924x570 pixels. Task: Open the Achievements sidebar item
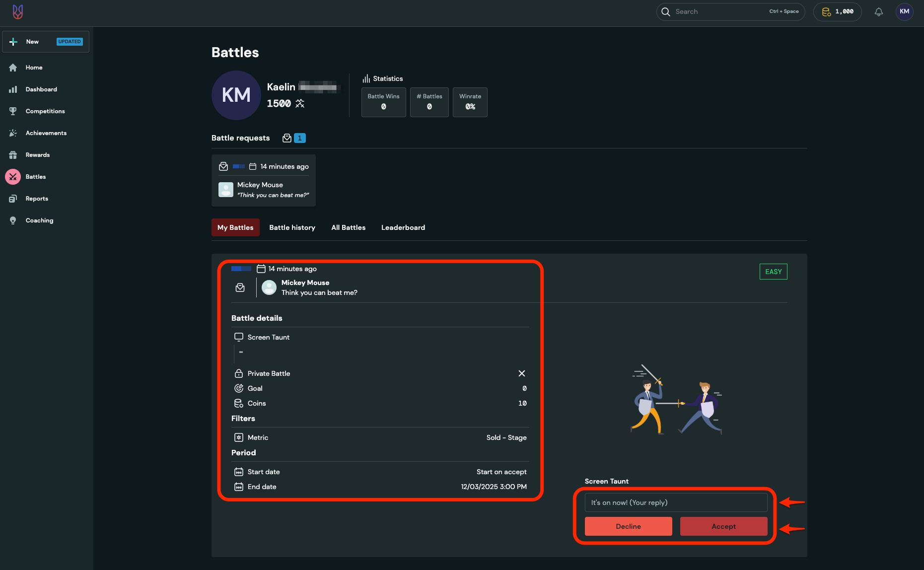tap(46, 133)
